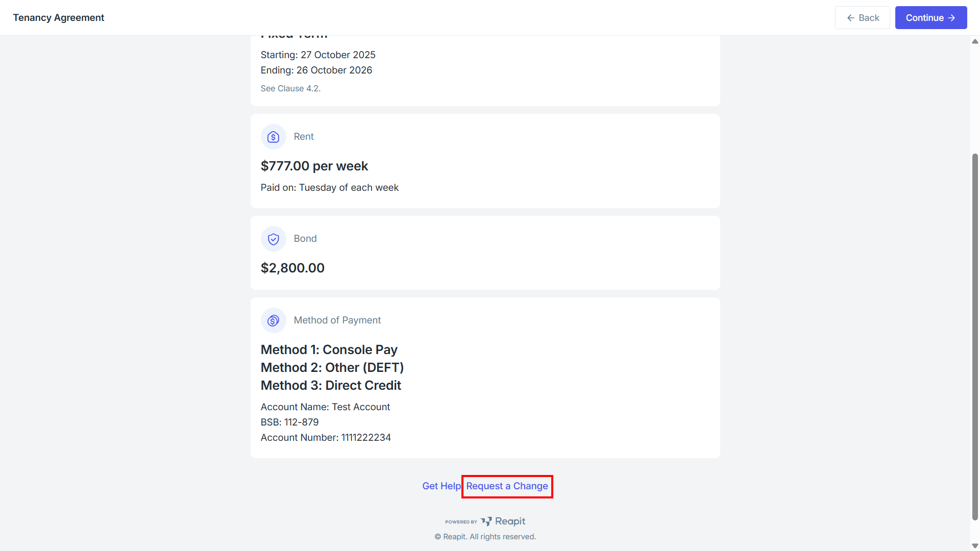Select the $2,800.00 bond amount
This screenshot has height=551, width=980.
click(292, 268)
